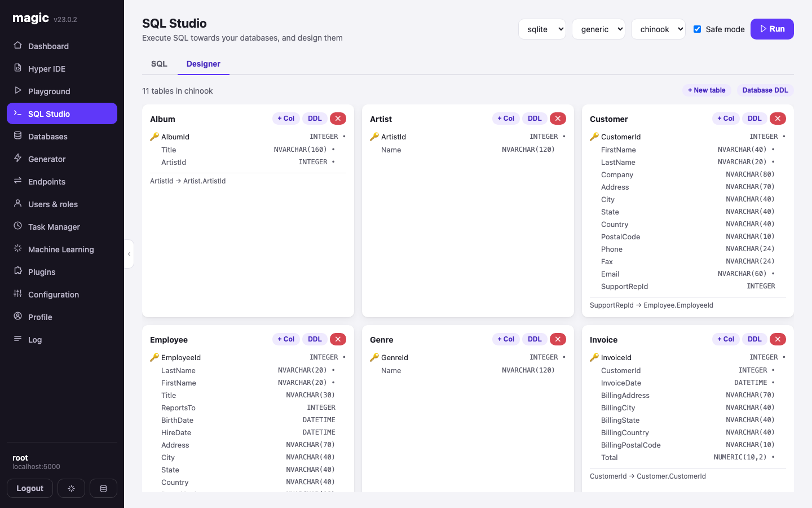
Task: Open Hyper IDE from the sidebar icon
Action: point(17,68)
